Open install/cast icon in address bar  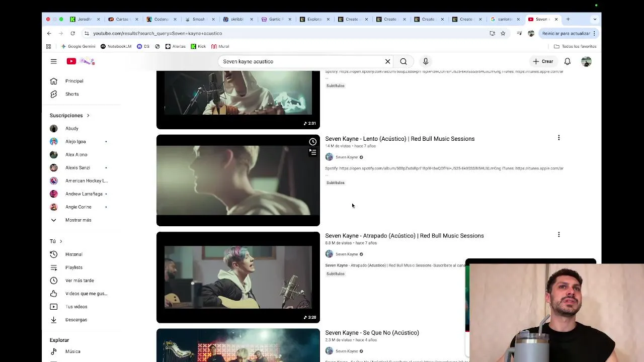click(492, 33)
